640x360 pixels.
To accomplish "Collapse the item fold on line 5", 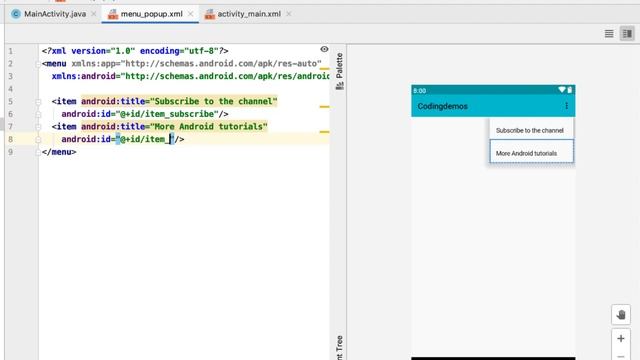I will point(38,102).
